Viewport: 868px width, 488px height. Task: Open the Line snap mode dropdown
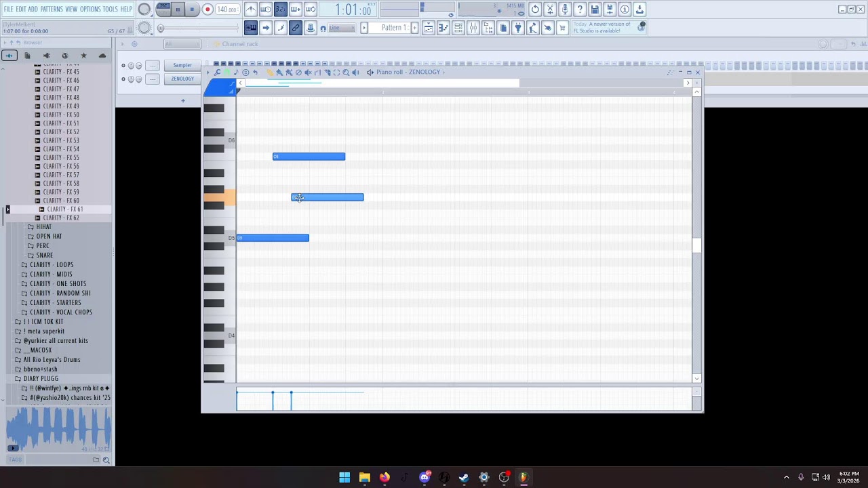(x=342, y=28)
